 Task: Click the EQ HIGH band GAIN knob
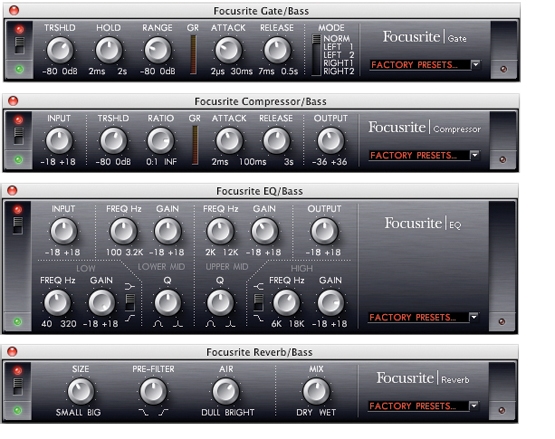[331, 303]
